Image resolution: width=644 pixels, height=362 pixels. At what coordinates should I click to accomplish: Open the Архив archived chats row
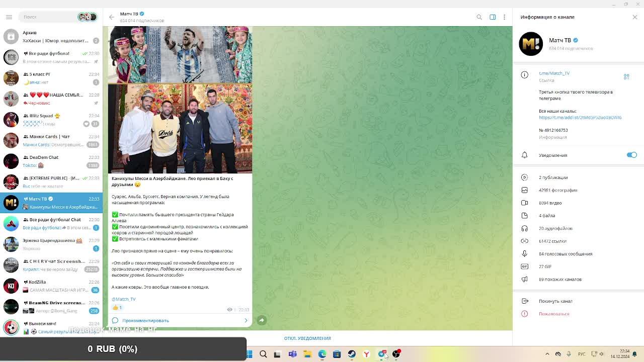(51, 36)
